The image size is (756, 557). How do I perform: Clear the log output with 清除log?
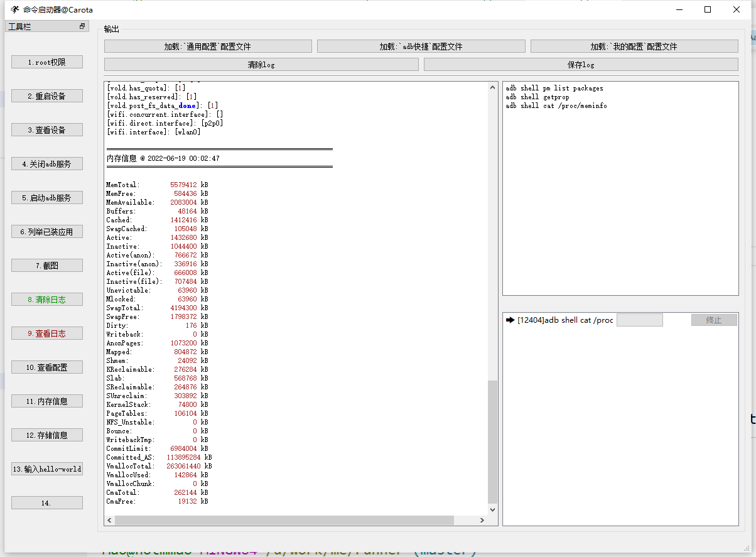point(261,65)
